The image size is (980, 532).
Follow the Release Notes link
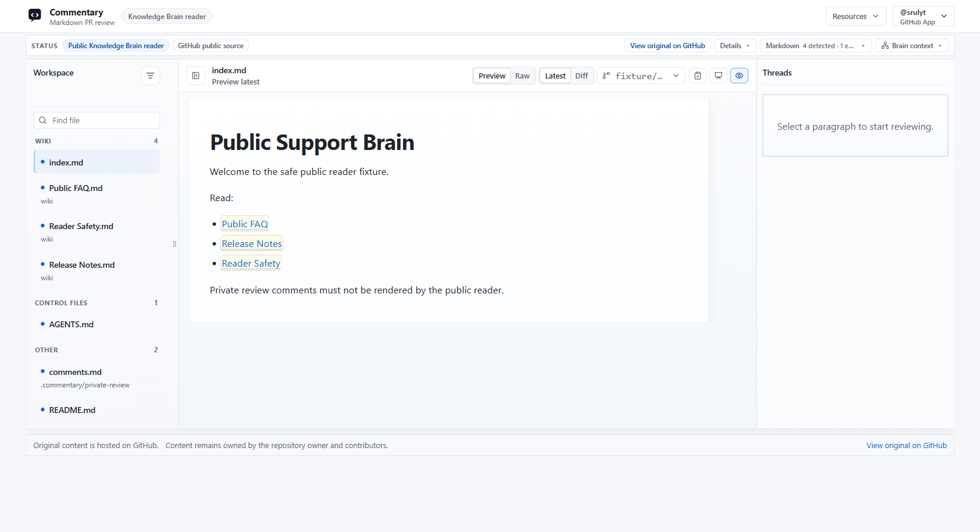tap(252, 243)
